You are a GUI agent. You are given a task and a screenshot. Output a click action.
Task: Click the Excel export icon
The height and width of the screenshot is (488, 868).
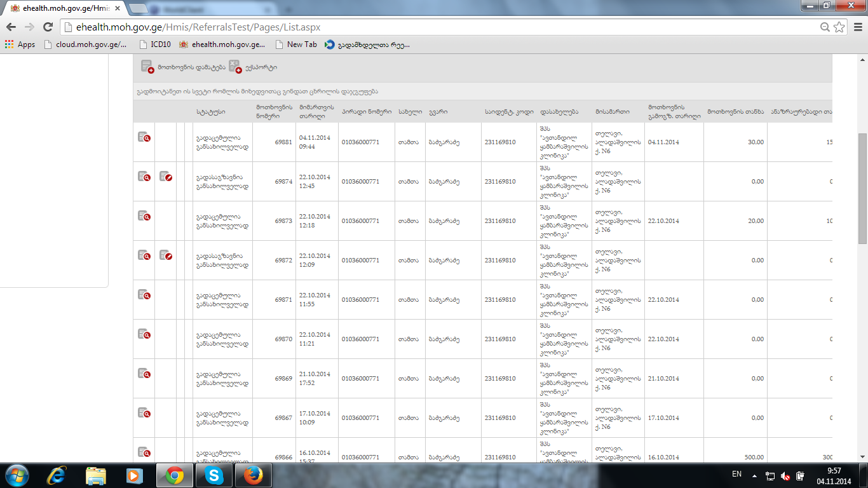pos(235,67)
